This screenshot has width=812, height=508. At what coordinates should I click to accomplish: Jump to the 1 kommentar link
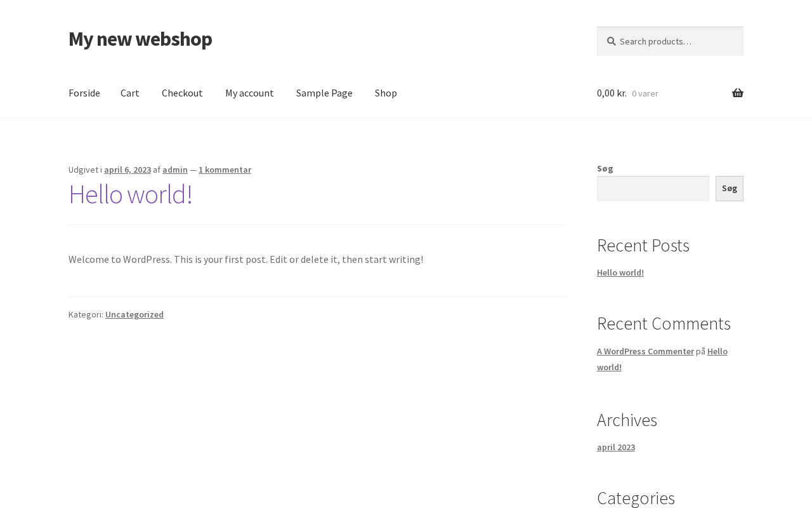225,170
